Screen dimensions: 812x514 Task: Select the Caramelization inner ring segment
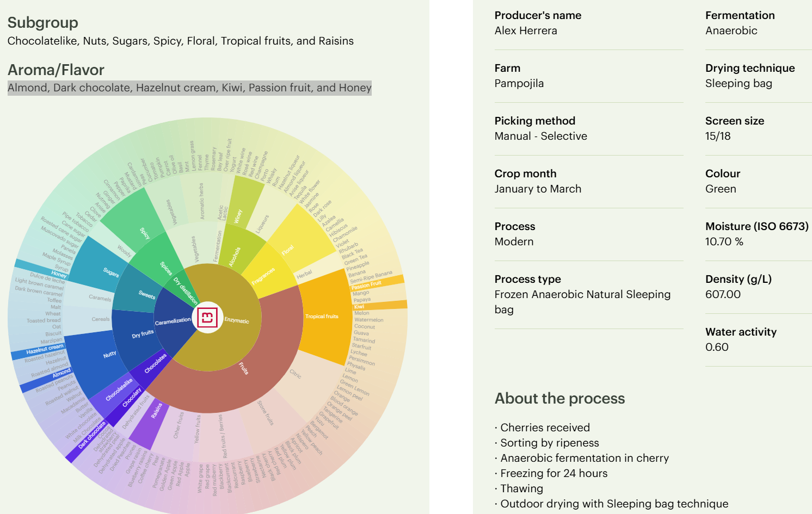173,321
